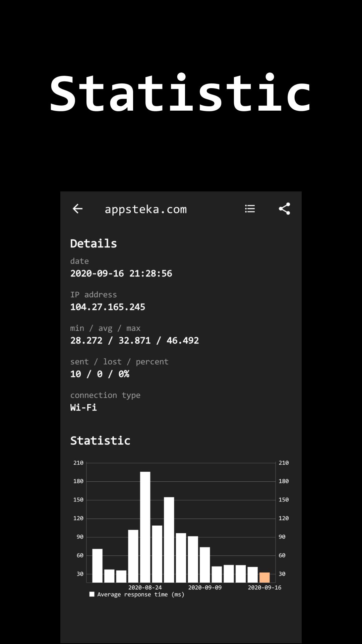Viewport: 362px width, 644px height.
Task: Click the Details section heading
Action: (94, 243)
